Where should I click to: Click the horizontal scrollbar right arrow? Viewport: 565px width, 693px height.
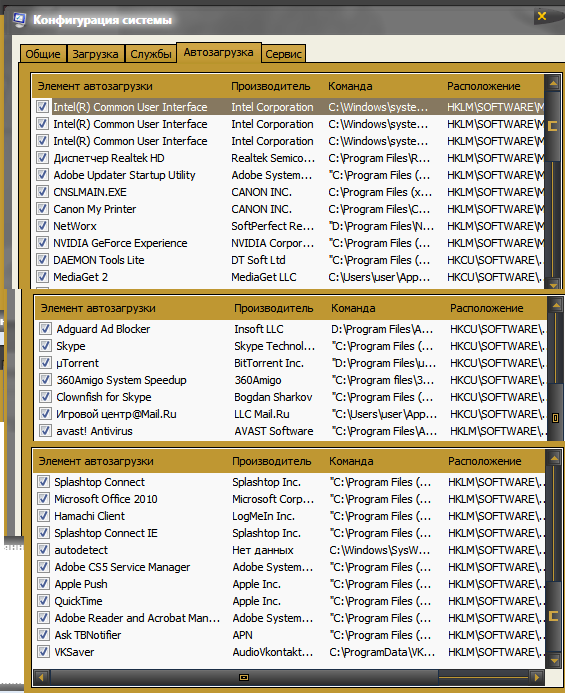537,677
